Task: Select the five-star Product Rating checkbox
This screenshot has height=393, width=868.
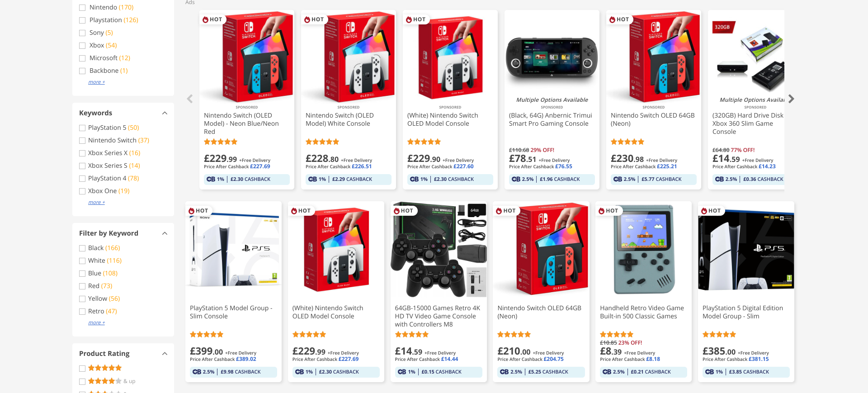Action: [x=82, y=369]
